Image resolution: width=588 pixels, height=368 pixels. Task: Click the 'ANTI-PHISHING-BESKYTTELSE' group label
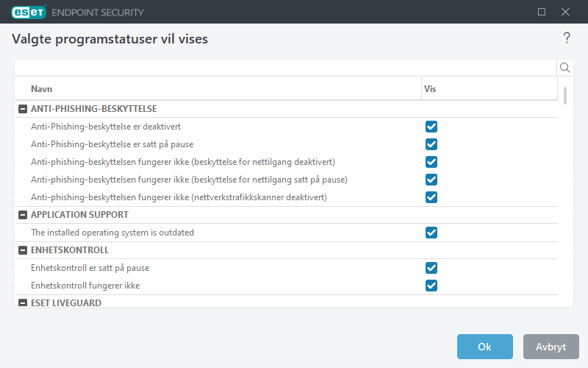point(94,109)
